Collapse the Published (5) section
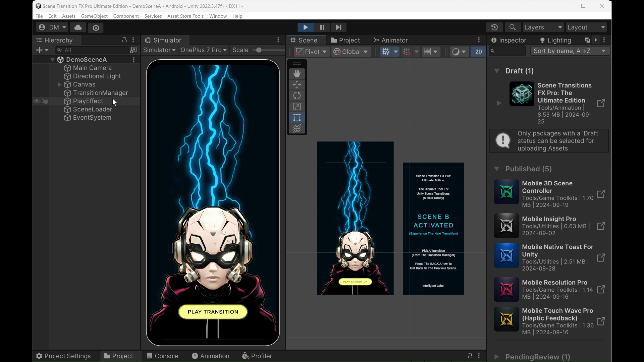 pyautogui.click(x=497, y=169)
